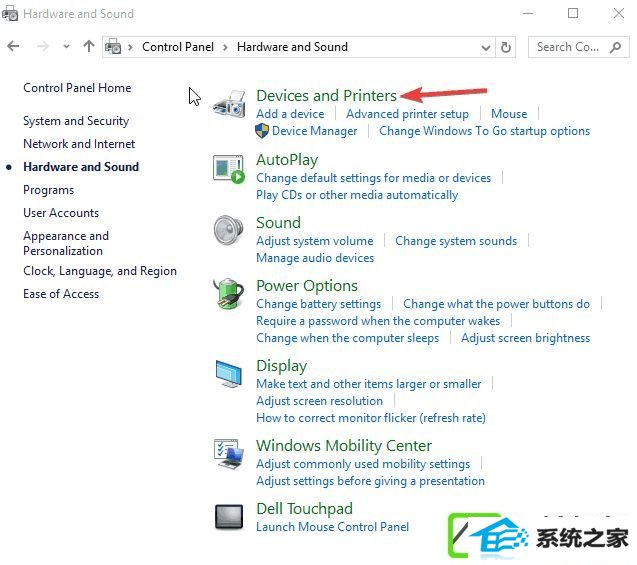The width and height of the screenshot is (637, 565).
Task: Click the Sound speaker icon
Action: pyautogui.click(x=229, y=230)
